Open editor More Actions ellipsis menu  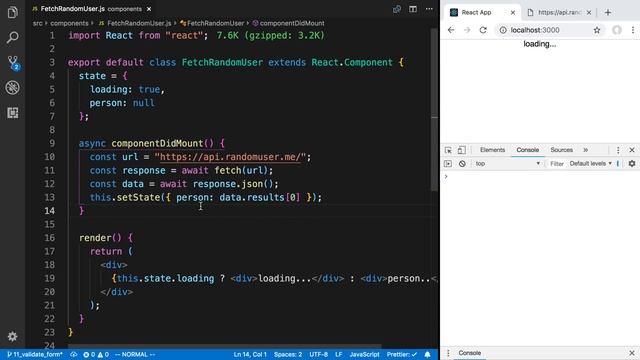coord(429,9)
